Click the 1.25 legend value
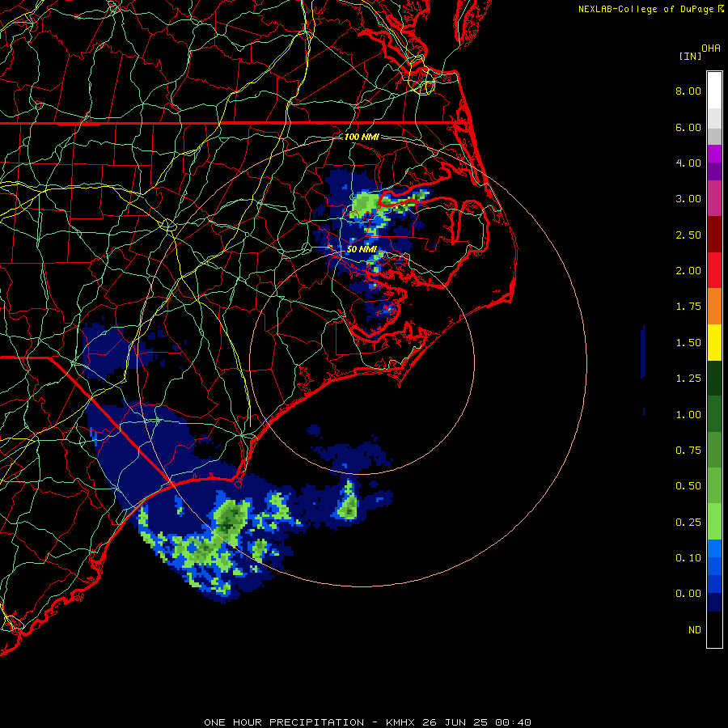The height and width of the screenshot is (728, 728). click(688, 379)
